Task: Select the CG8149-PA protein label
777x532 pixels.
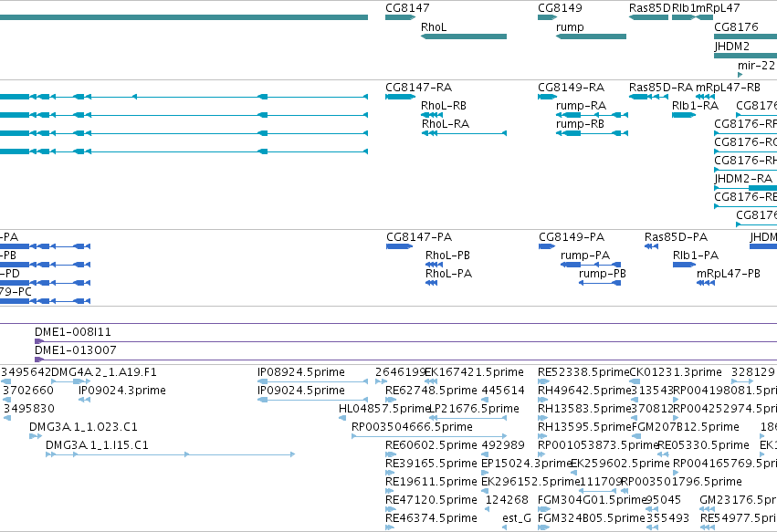Action: click(x=572, y=237)
